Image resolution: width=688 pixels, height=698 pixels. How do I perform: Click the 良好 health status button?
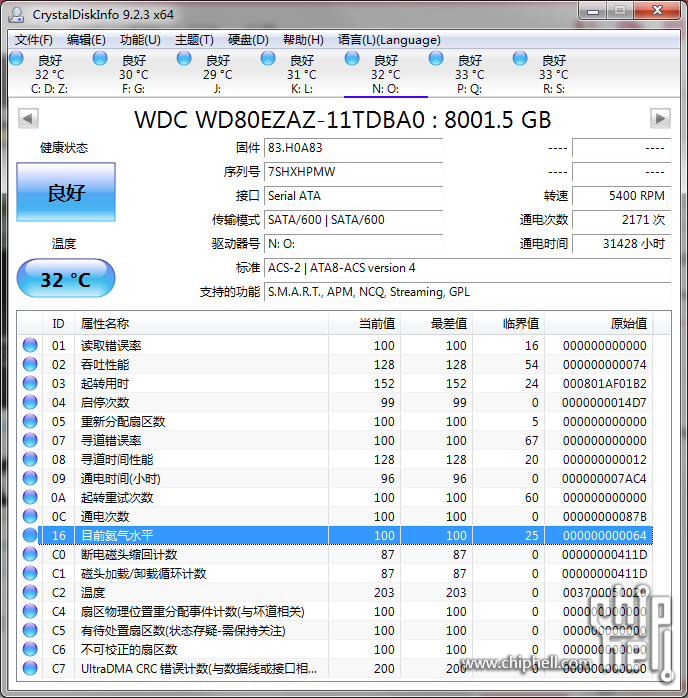click(x=66, y=192)
